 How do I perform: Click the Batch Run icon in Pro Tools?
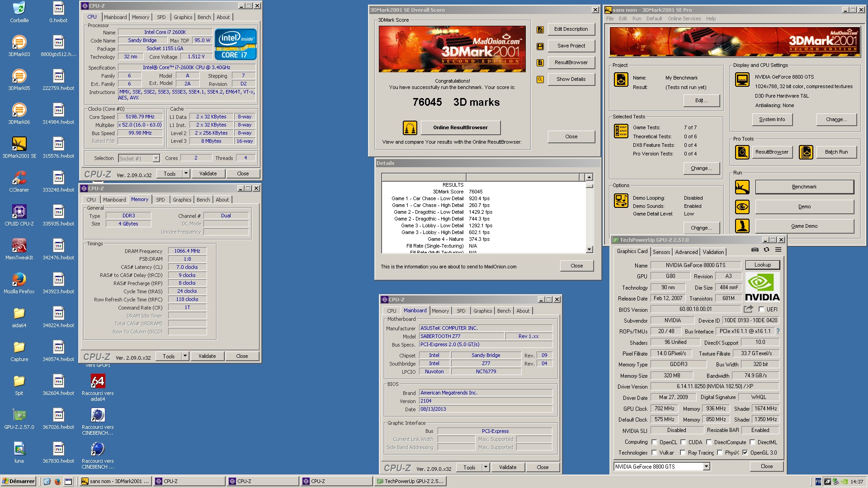pyautogui.click(x=806, y=152)
